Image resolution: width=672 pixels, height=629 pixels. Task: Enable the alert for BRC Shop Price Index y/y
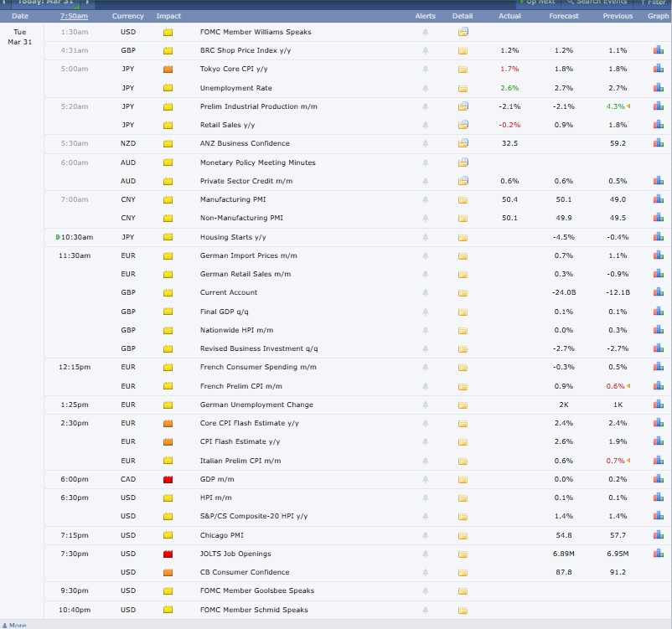425,51
